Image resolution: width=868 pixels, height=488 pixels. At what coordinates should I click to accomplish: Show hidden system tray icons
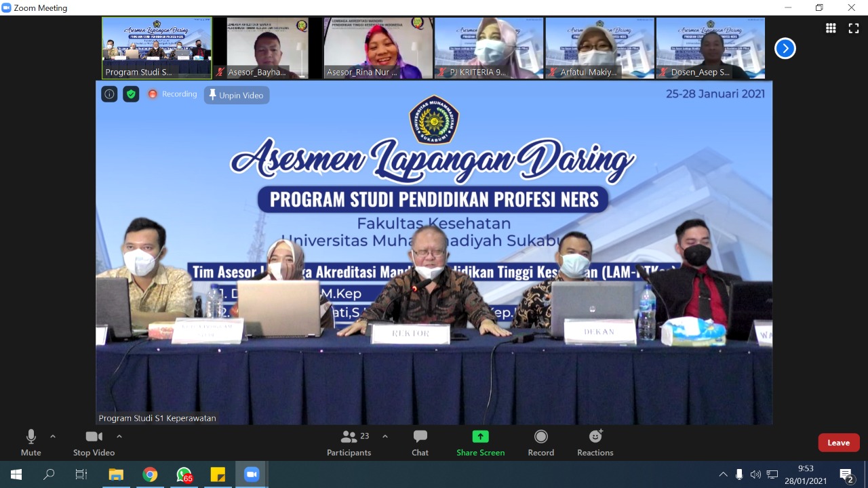723,474
